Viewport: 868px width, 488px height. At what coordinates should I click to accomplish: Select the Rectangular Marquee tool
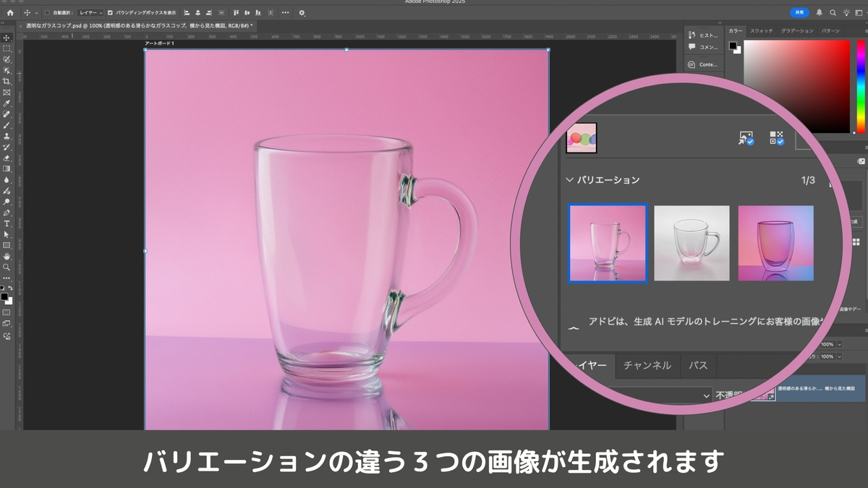click(x=7, y=48)
